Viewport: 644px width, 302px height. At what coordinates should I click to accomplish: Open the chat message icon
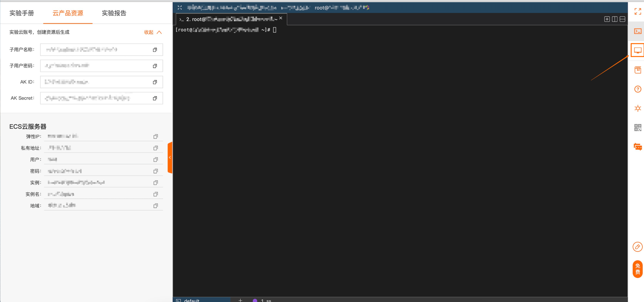point(638,147)
